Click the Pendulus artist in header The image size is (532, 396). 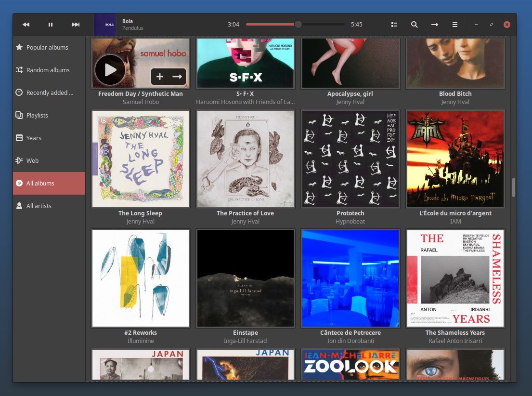click(x=133, y=28)
